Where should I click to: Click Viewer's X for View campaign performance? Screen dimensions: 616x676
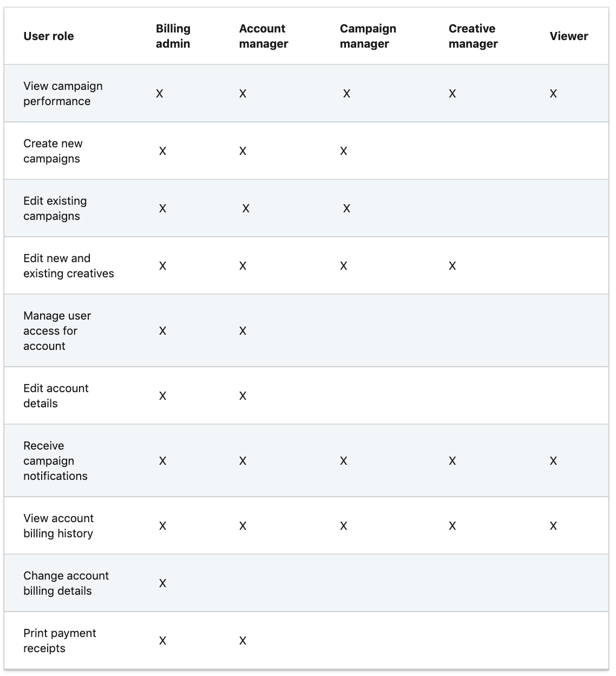[553, 94]
